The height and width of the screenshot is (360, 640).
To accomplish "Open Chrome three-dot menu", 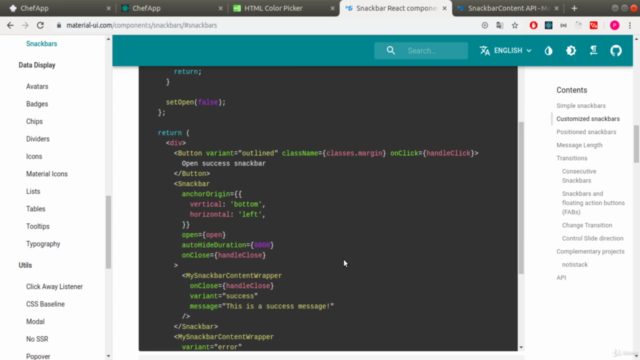I will [x=630, y=25].
